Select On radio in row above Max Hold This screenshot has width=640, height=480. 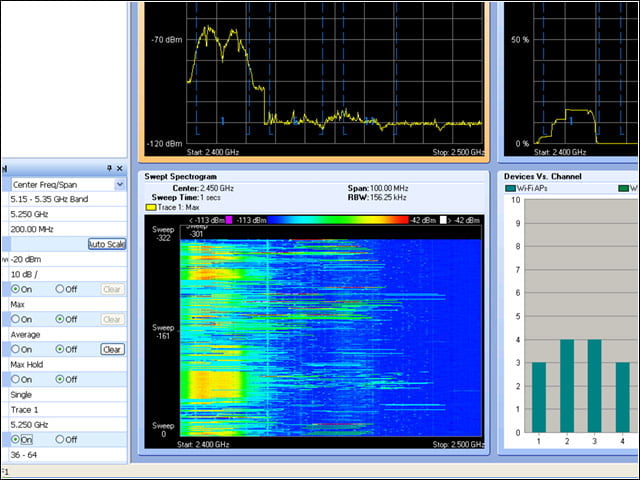click(16, 349)
